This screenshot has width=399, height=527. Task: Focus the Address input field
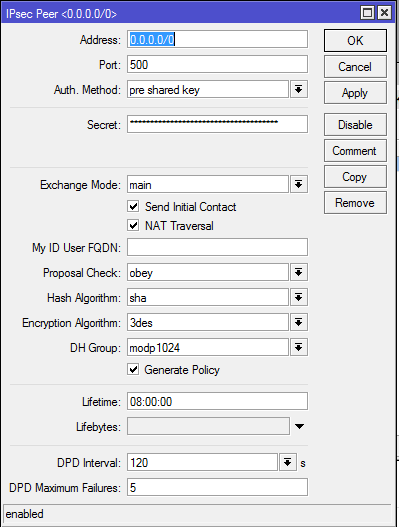pyautogui.click(x=217, y=39)
